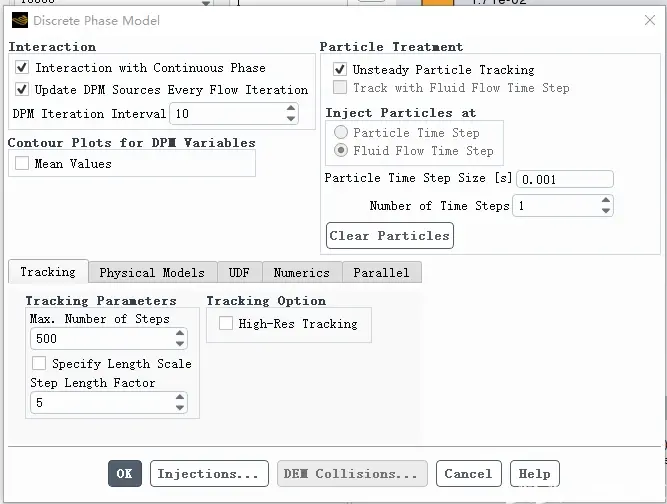The width and height of the screenshot is (667, 504).
Task: Click the Particle Time Step Size field
Action: coord(564,179)
